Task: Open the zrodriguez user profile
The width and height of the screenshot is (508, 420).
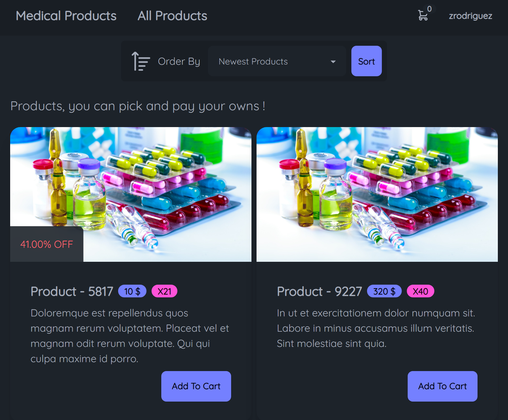Action: 470,16
